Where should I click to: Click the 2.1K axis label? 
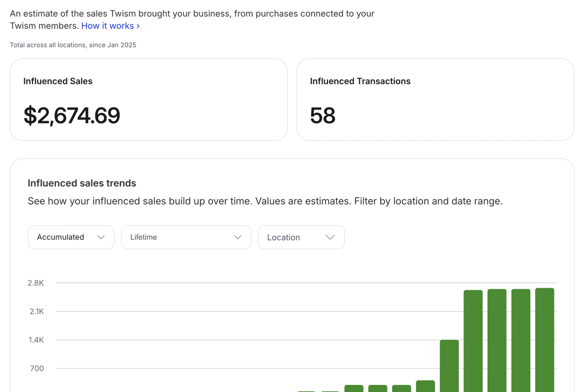tap(37, 311)
